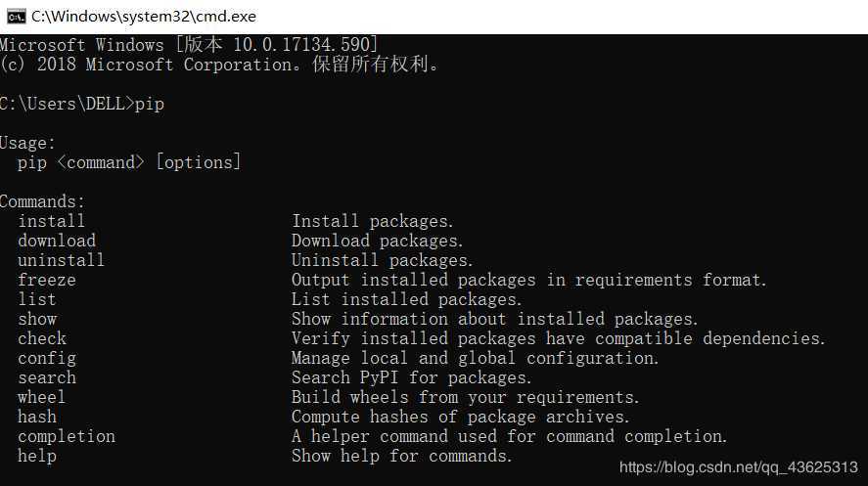The image size is (868, 486).
Task: Click the cmd.exe icon in title bar
Action: click(x=16, y=17)
